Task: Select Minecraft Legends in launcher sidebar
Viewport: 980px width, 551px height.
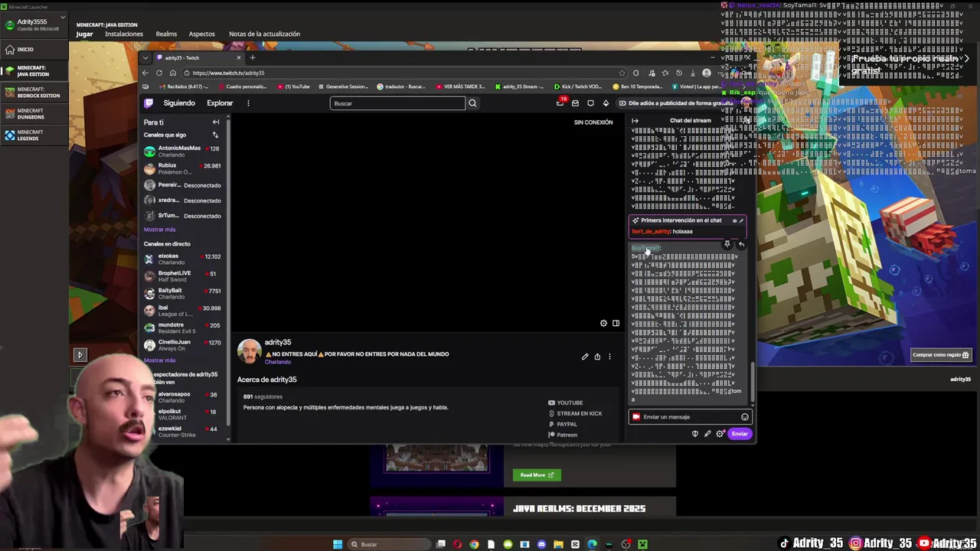Action: [34, 135]
